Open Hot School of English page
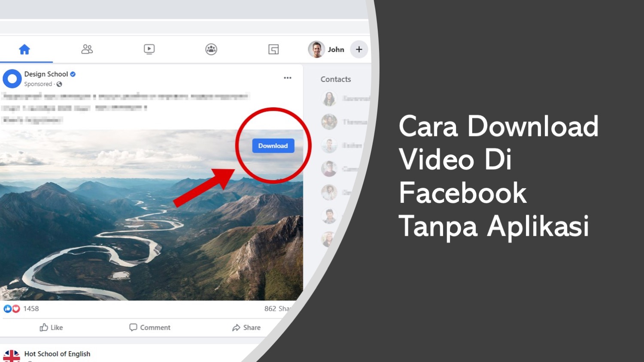The height and width of the screenshot is (362, 644). [57, 354]
